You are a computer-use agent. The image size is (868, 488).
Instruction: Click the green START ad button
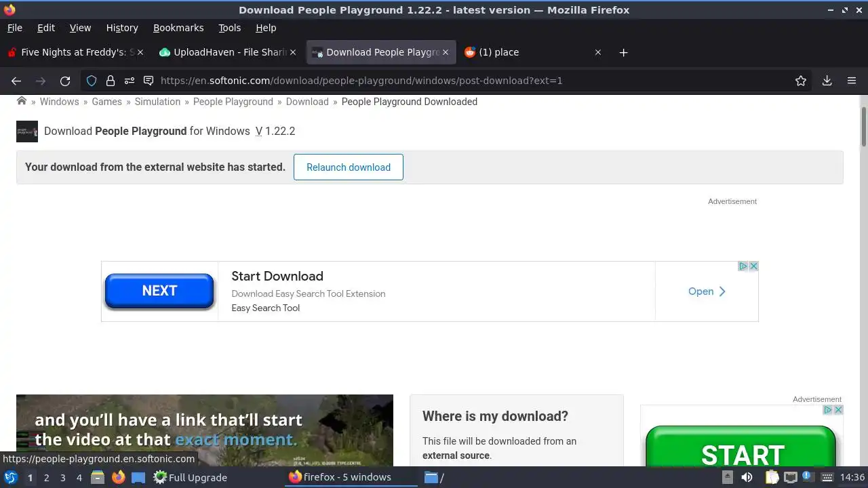pos(741,447)
